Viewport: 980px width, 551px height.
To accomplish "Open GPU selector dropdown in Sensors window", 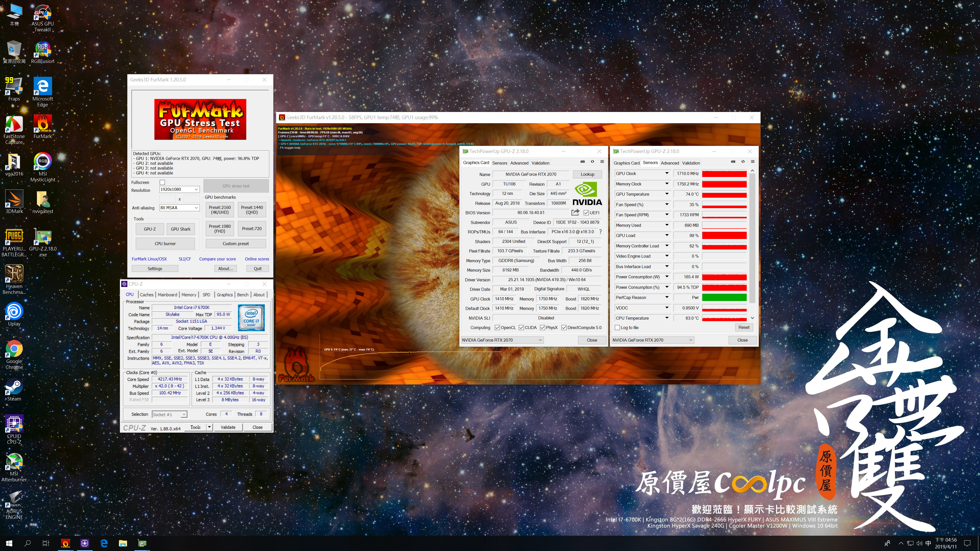I will pos(653,340).
